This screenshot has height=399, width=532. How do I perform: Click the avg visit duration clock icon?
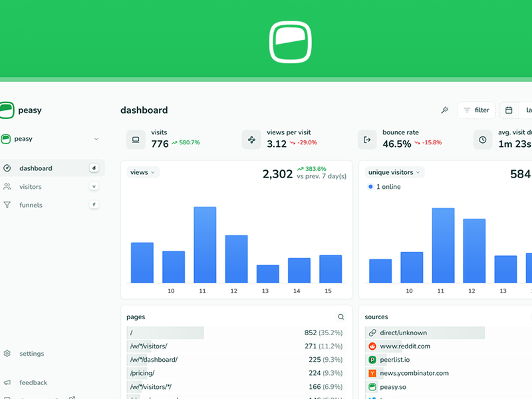point(483,140)
